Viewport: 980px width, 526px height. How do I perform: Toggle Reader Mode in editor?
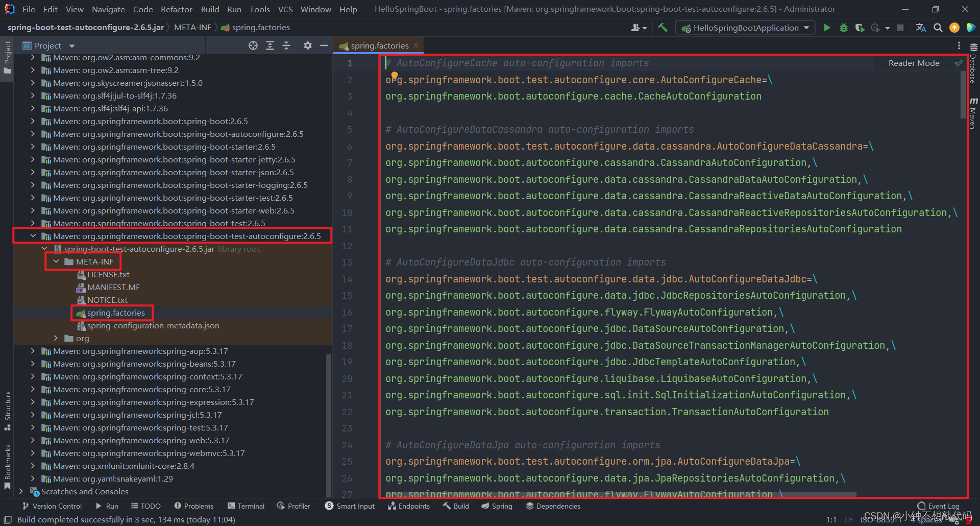[914, 63]
